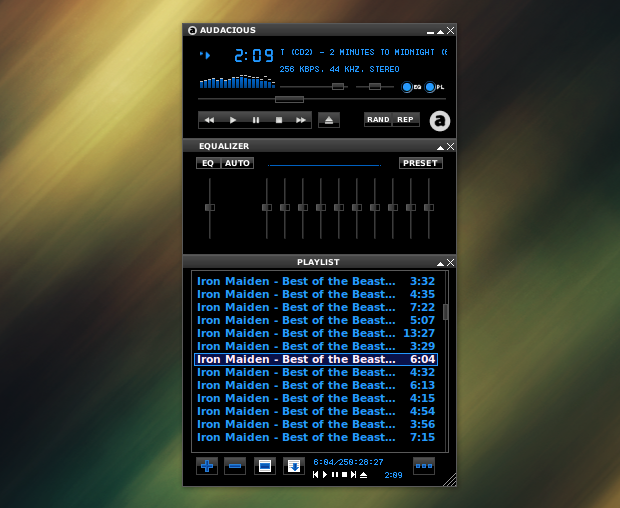Open the playlist Add (plus) menu

pyautogui.click(x=207, y=466)
